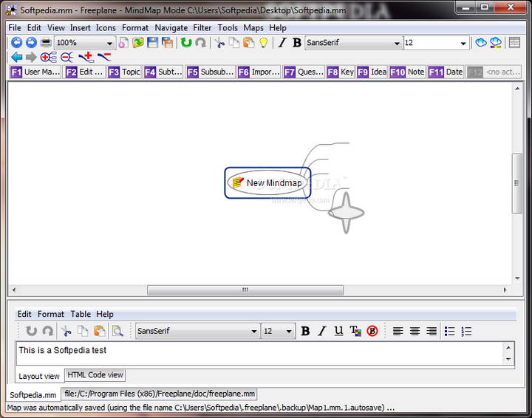Apply F6 Impor... style
532x418 pixels.
tap(259, 72)
